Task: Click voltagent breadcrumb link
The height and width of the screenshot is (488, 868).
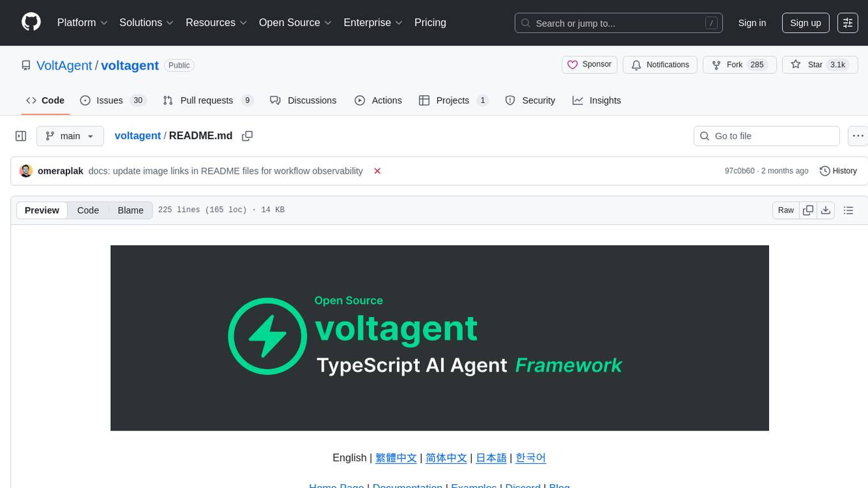Action: tap(137, 136)
